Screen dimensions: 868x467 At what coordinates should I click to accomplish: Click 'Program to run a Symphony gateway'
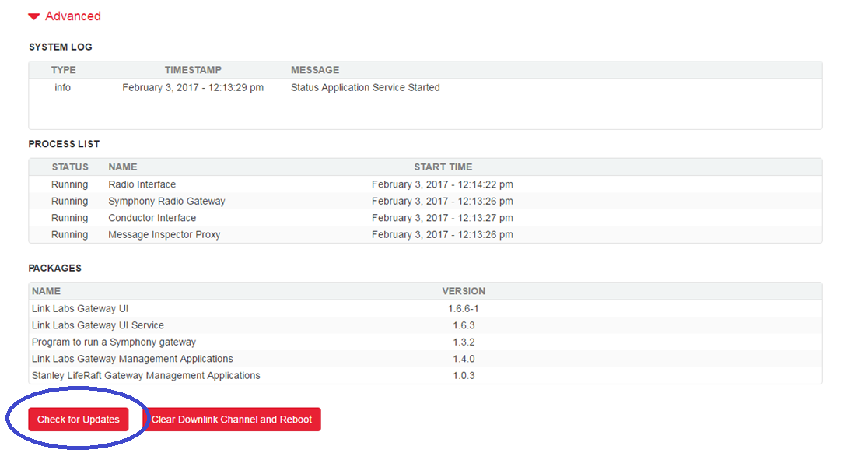point(114,342)
